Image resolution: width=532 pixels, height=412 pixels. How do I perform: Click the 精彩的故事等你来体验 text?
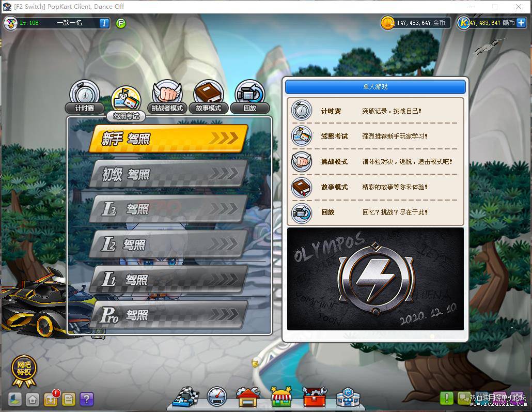(x=395, y=187)
